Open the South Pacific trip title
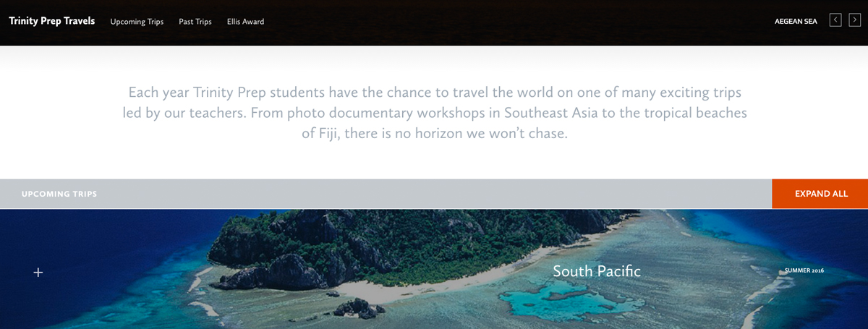This screenshot has height=329, width=868. (x=597, y=271)
